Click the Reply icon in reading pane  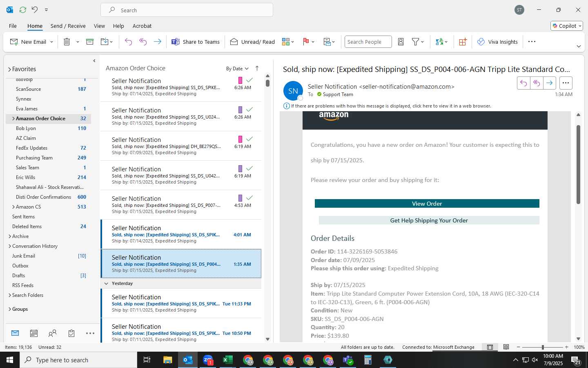[x=523, y=83]
